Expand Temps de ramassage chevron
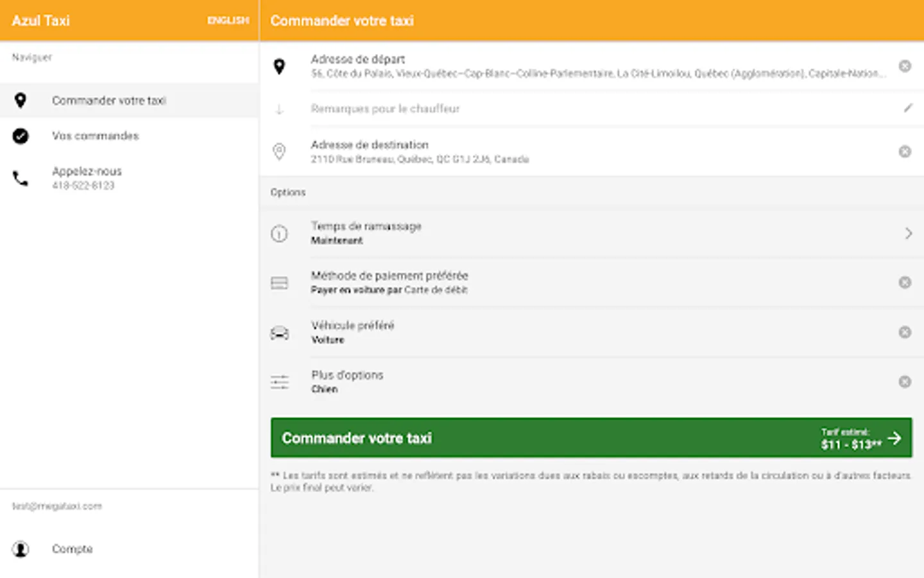This screenshot has height=578, width=924. (x=908, y=234)
